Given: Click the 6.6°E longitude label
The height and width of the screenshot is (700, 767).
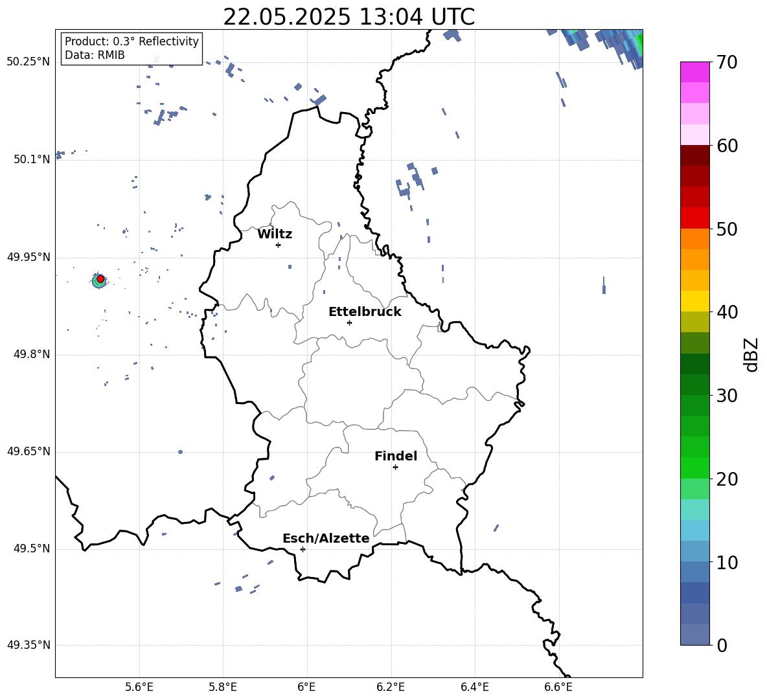Looking at the screenshot, I should [x=558, y=687].
